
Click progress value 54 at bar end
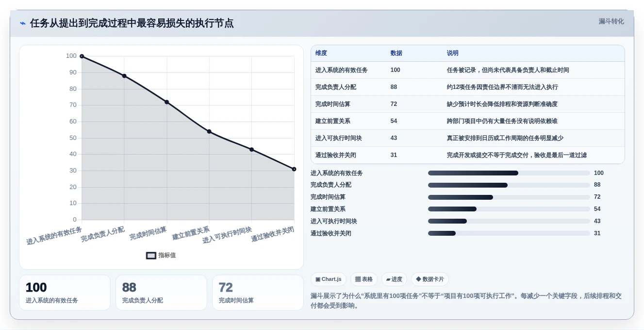pos(597,209)
